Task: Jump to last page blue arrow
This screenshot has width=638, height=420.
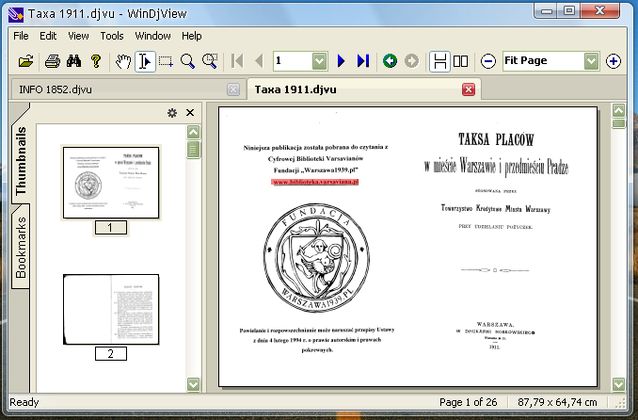Action: pos(363,61)
